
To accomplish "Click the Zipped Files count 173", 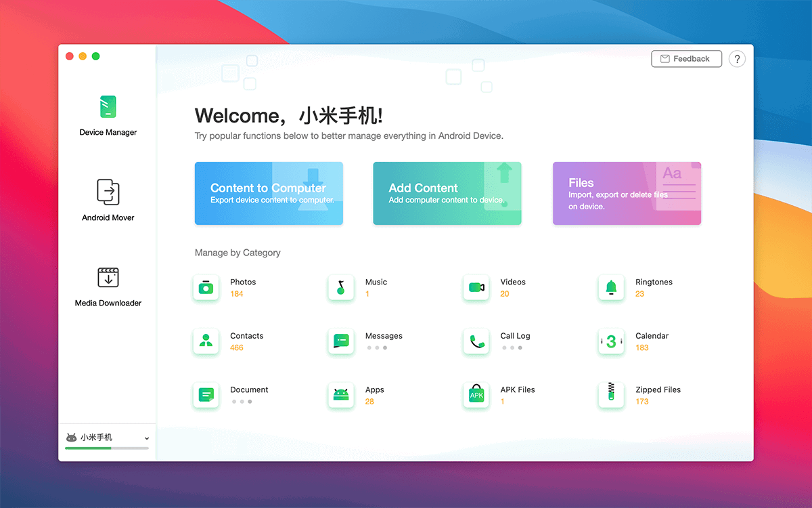I will point(641,402).
